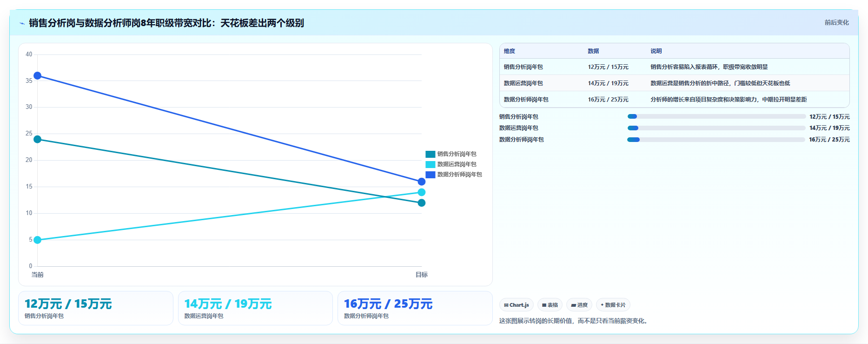868x344 pixels.
Task: Click progress value 14万元 / 19万元
Action: coord(829,128)
